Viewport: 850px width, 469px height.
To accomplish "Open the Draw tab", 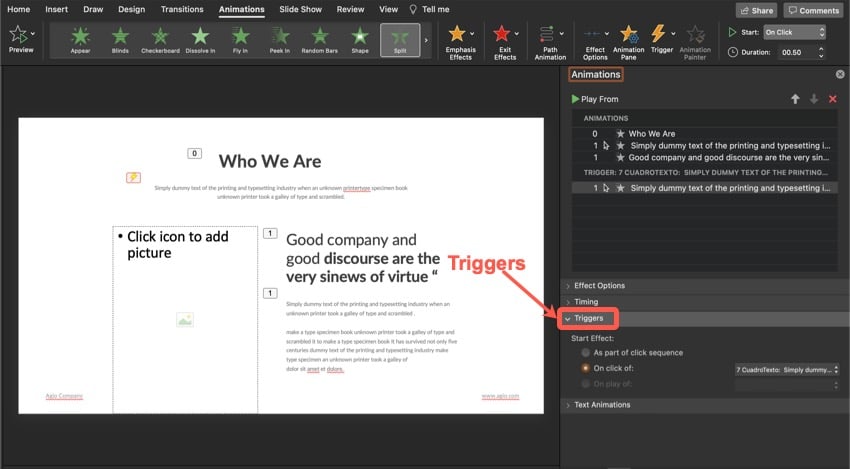I will tap(93, 9).
